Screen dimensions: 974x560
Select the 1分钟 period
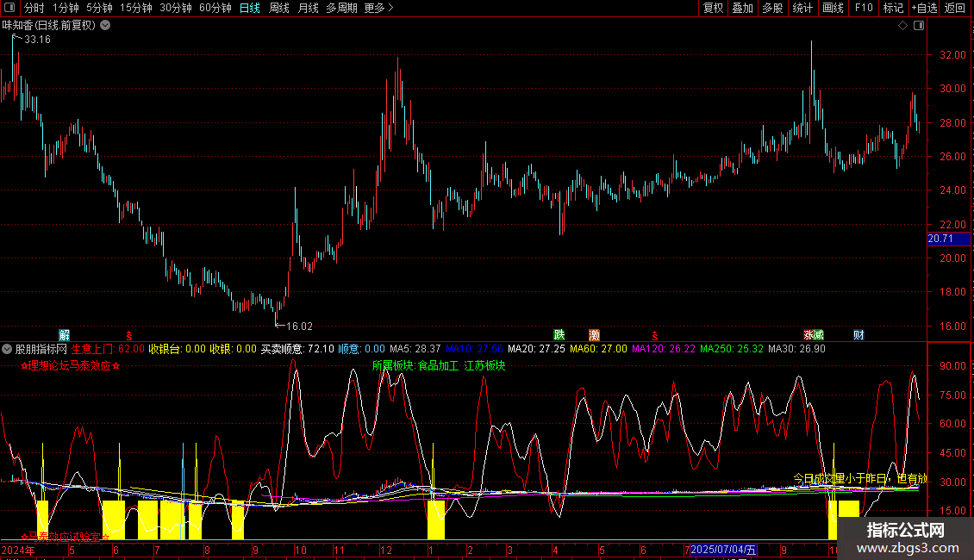tap(66, 8)
